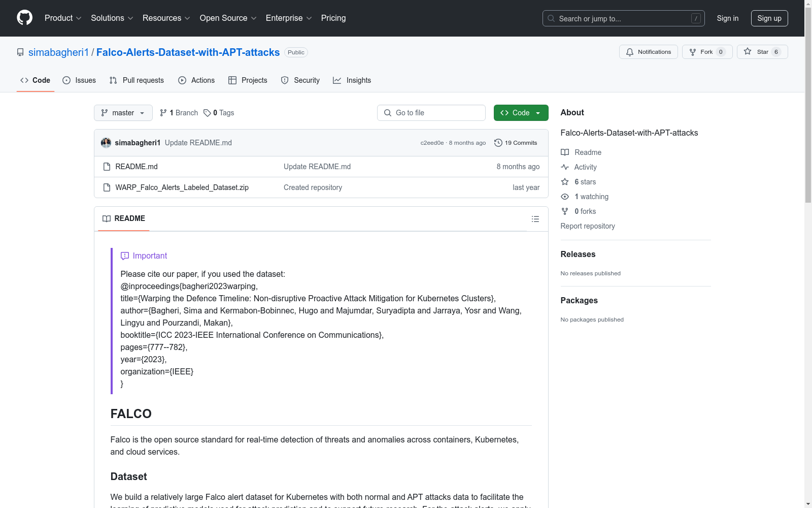Open the README.md file
The height and width of the screenshot is (508, 812).
tap(137, 167)
